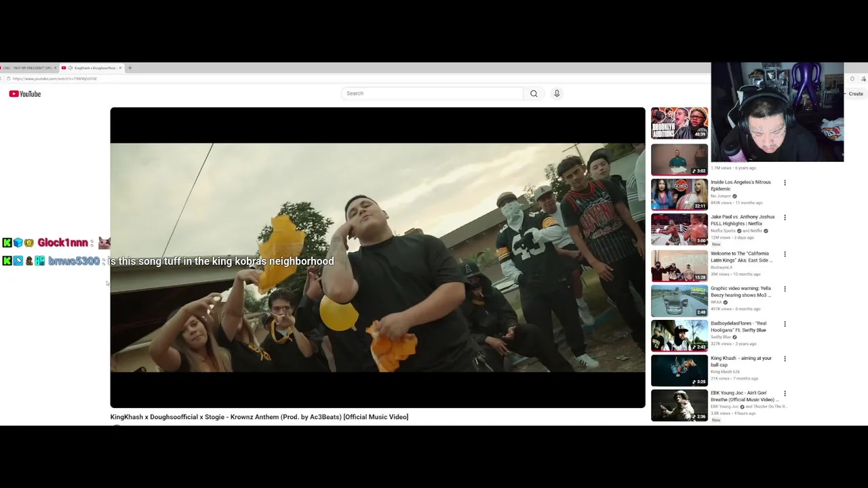Screen dimensions: 868x488
Task: Select the KingKhash x Doughsoofficial tab
Action: coord(92,68)
